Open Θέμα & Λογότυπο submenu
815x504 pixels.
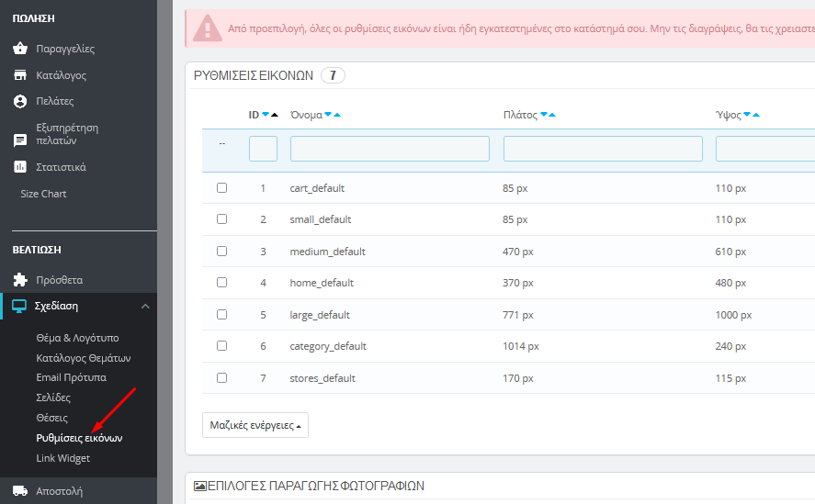[77, 338]
